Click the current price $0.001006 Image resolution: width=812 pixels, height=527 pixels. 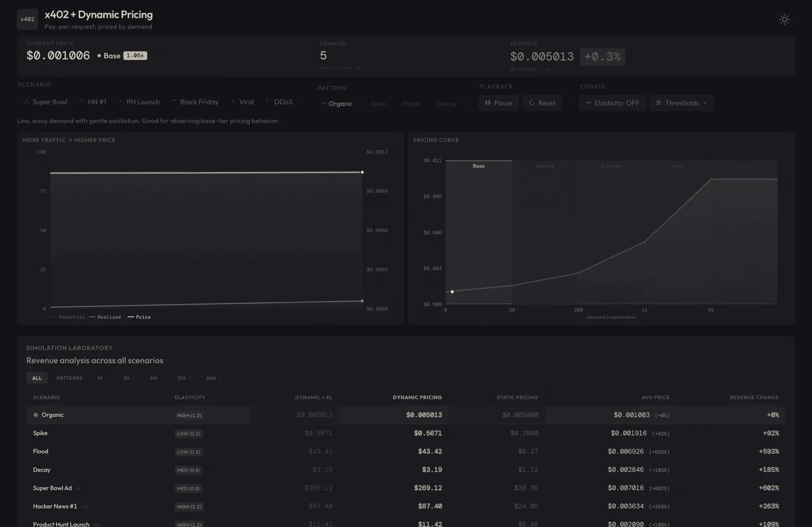click(58, 56)
